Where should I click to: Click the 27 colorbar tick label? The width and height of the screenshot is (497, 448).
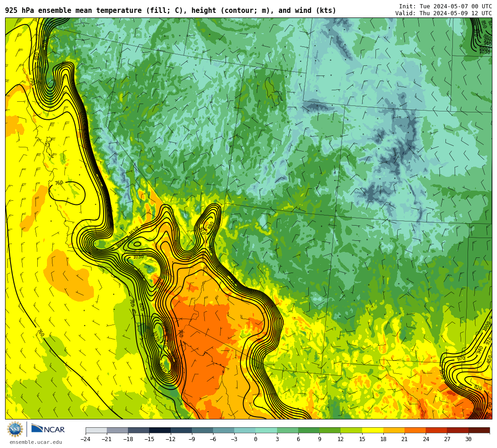447,439
